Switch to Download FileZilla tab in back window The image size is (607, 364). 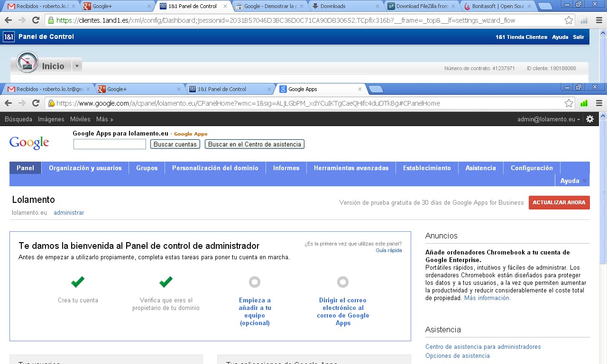pyautogui.click(x=422, y=6)
